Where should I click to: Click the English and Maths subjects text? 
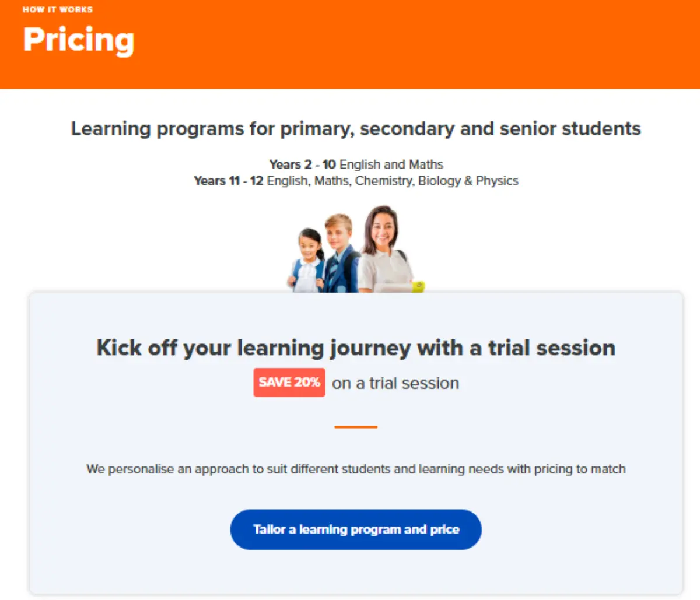[391, 164]
